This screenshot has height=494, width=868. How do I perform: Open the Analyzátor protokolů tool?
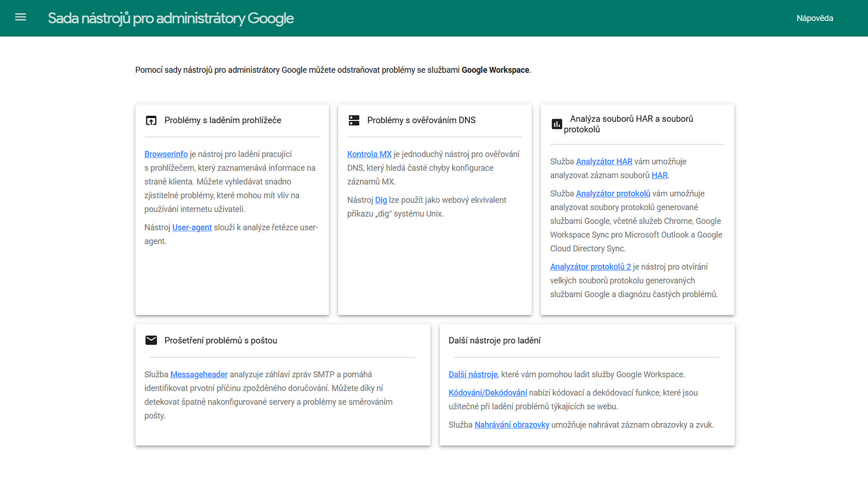click(x=613, y=193)
